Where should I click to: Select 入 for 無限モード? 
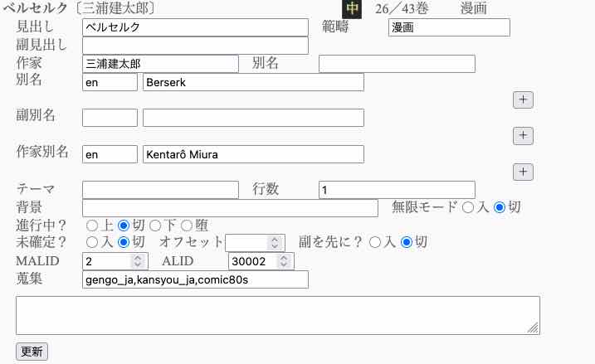point(468,207)
